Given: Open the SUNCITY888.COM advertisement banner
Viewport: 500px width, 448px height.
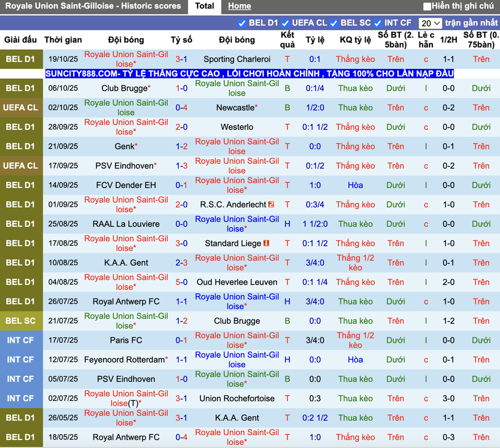Looking at the screenshot, I should [x=249, y=74].
